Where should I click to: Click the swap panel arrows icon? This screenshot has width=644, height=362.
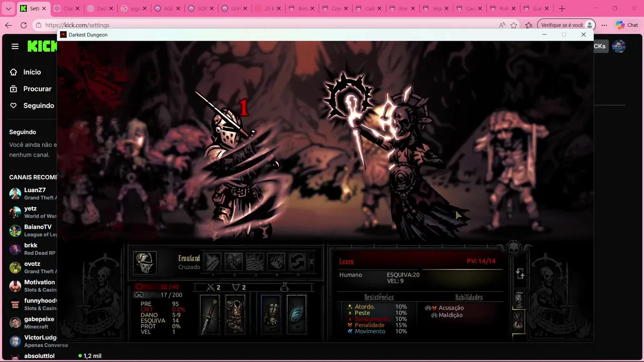[x=520, y=274]
